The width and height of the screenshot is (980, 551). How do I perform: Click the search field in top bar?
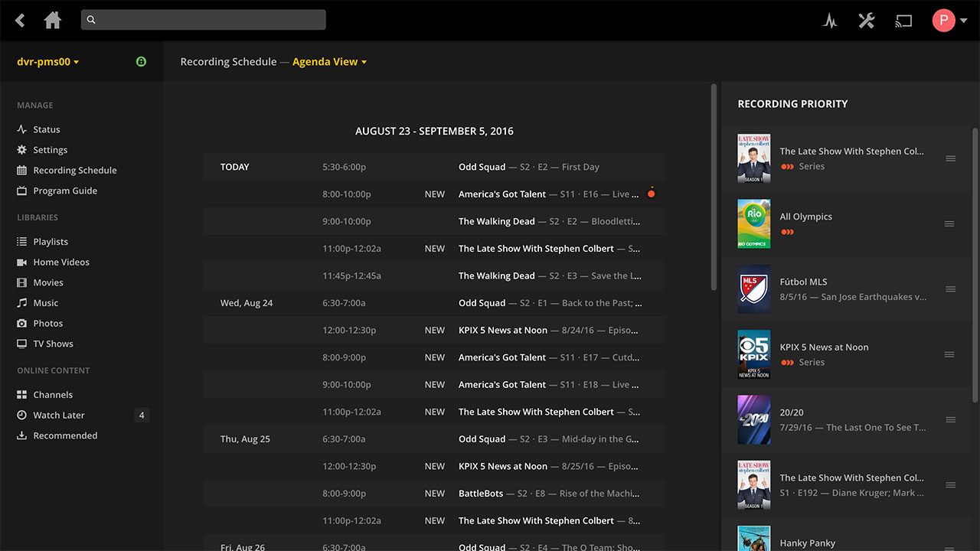coord(204,20)
